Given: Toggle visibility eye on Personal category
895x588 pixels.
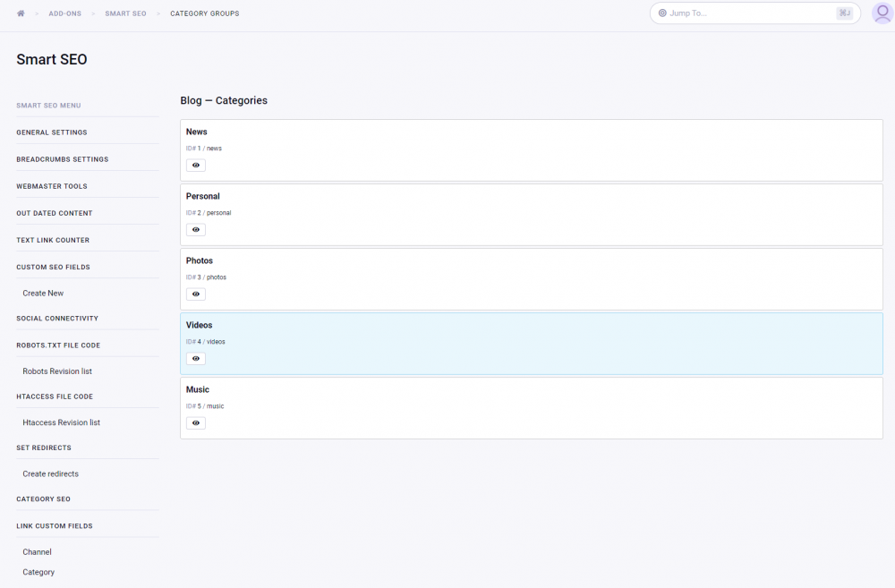Looking at the screenshot, I should [x=195, y=229].
